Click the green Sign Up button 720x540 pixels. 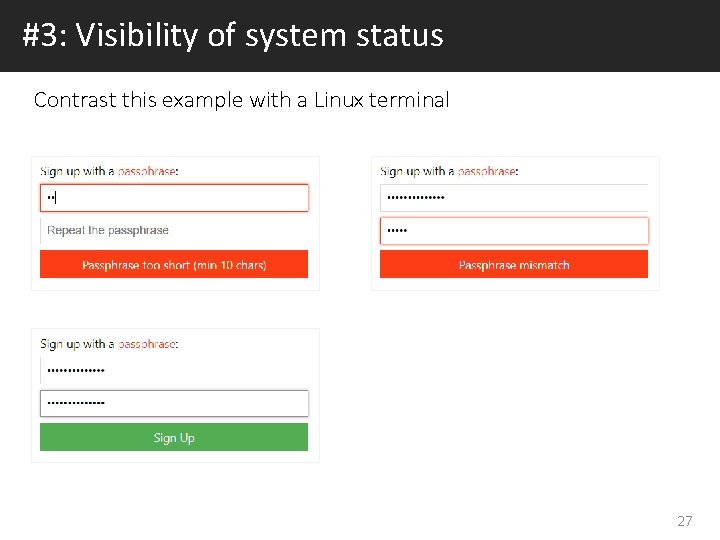pos(174,438)
